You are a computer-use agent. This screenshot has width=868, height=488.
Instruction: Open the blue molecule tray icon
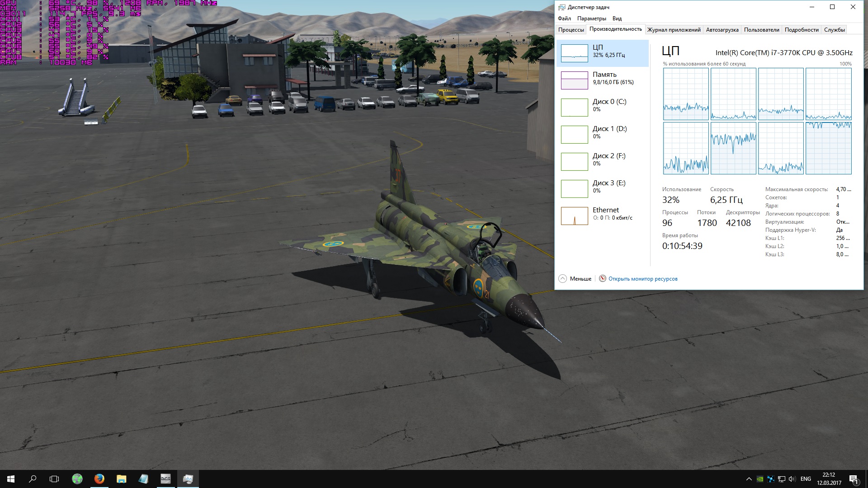[x=771, y=479]
